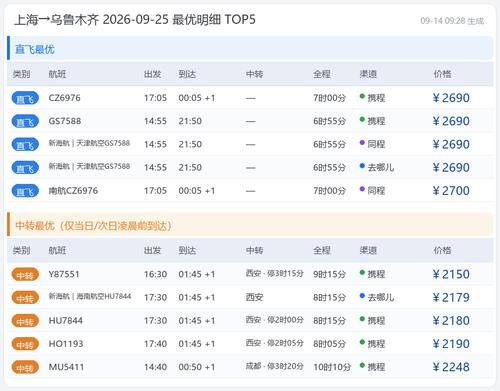Click 航班 column header in 直飞最优 table
The height and width of the screenshot is (391, 500).
click(57, 74)
